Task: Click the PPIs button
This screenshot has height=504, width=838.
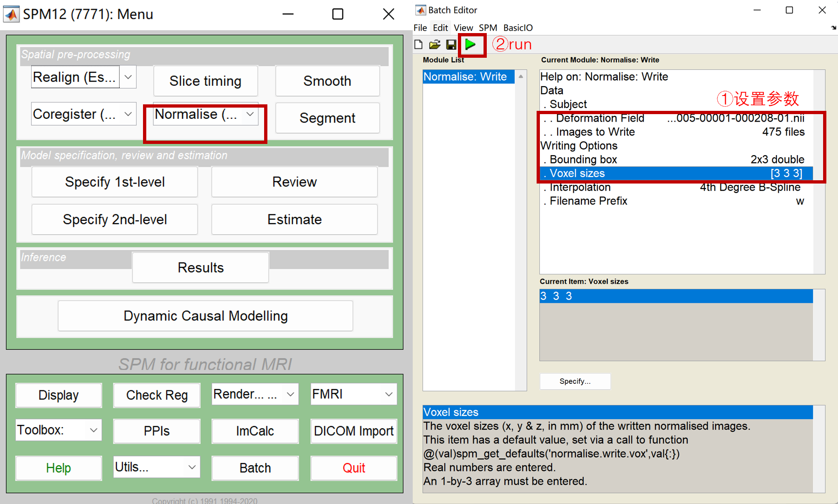Action: 157,431
